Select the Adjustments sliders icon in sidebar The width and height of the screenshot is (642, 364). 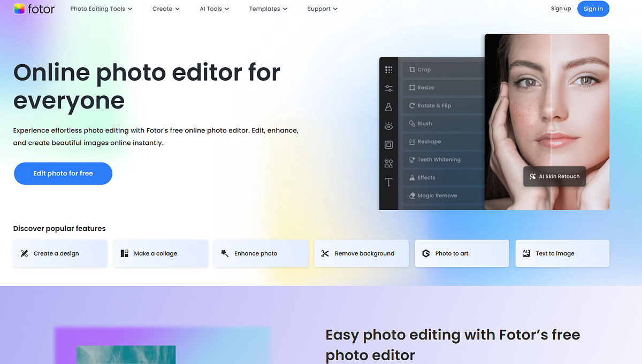[388, 88]
